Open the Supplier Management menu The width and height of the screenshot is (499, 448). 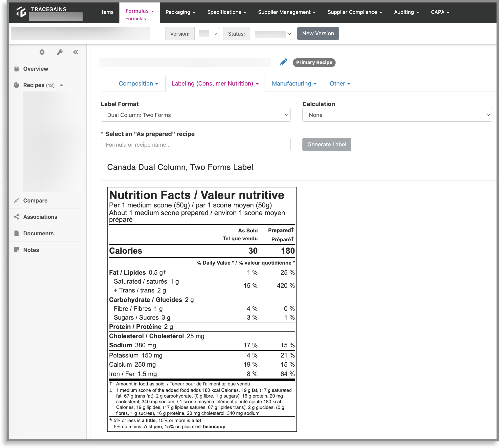coord(287,12)
